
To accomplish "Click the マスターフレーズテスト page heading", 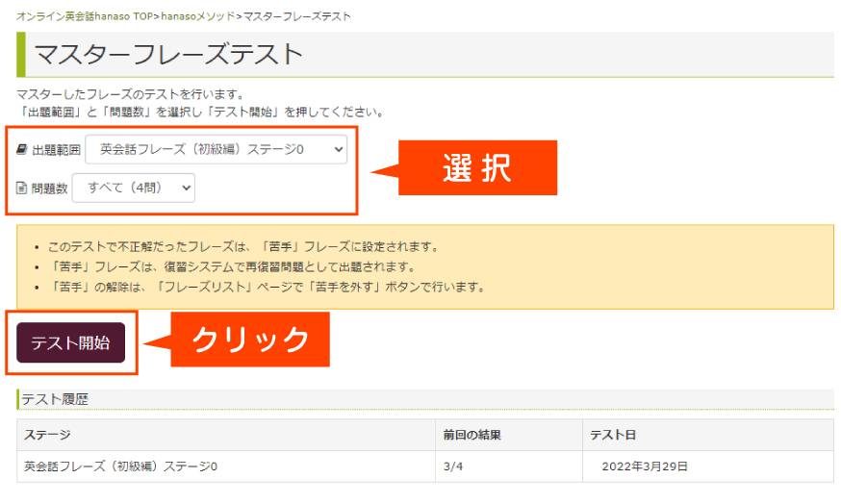I will tap(168, 55).
